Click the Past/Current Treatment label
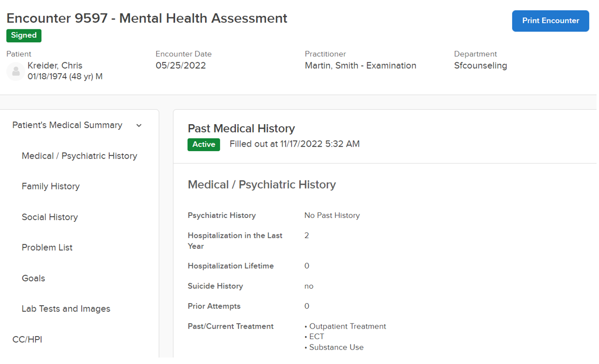Image resolution: width=599 pixels, height=364 pixels. point(230,326)
